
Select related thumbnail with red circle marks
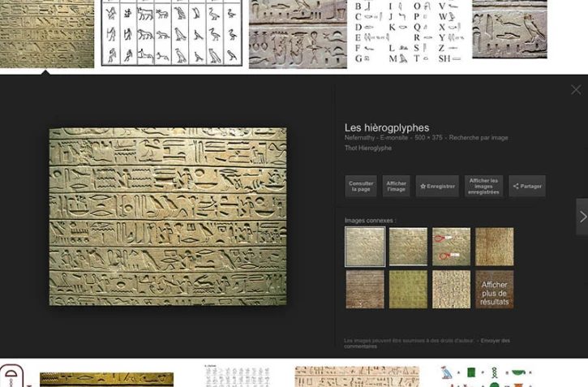pyautogui.click(x=451, y=247)
